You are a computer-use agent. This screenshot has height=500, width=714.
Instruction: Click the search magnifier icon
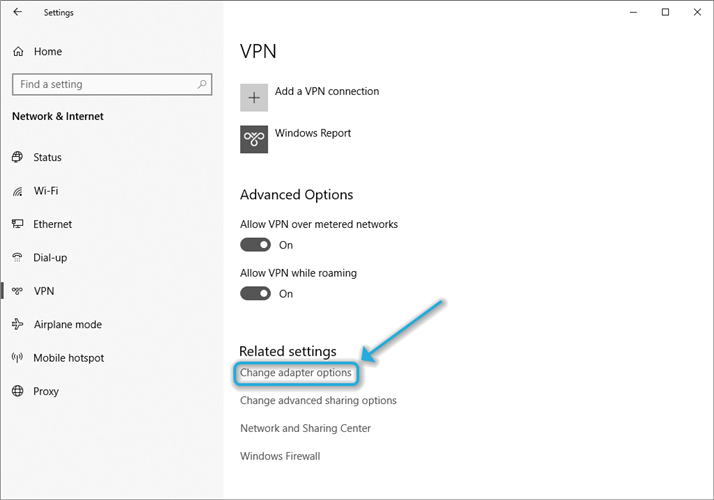click(203, 85)
